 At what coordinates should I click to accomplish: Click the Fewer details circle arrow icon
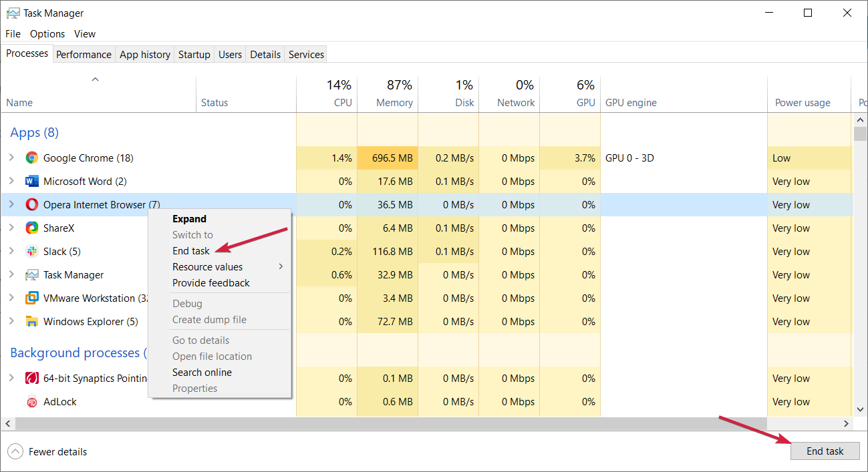click(15, 452)
